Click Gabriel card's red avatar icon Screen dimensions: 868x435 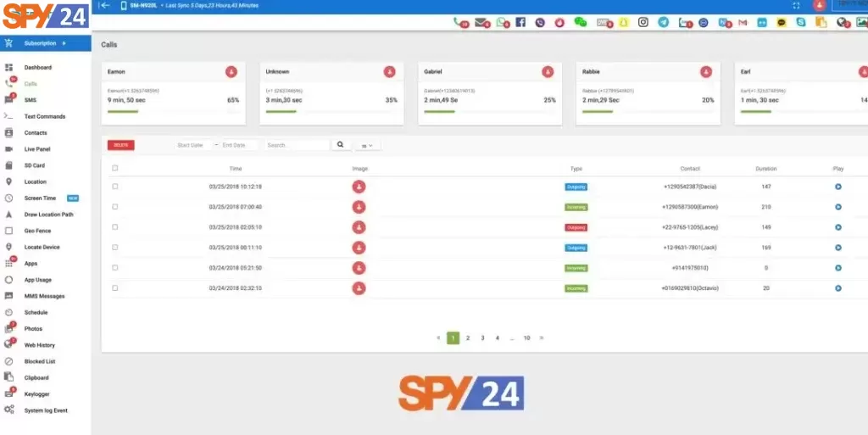click(548, 71)
